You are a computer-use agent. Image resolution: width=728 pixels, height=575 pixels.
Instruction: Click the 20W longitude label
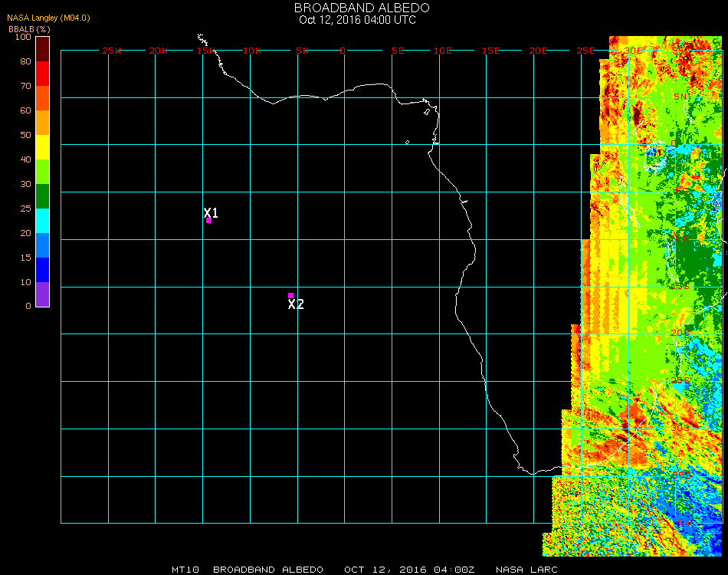[159, 51]
